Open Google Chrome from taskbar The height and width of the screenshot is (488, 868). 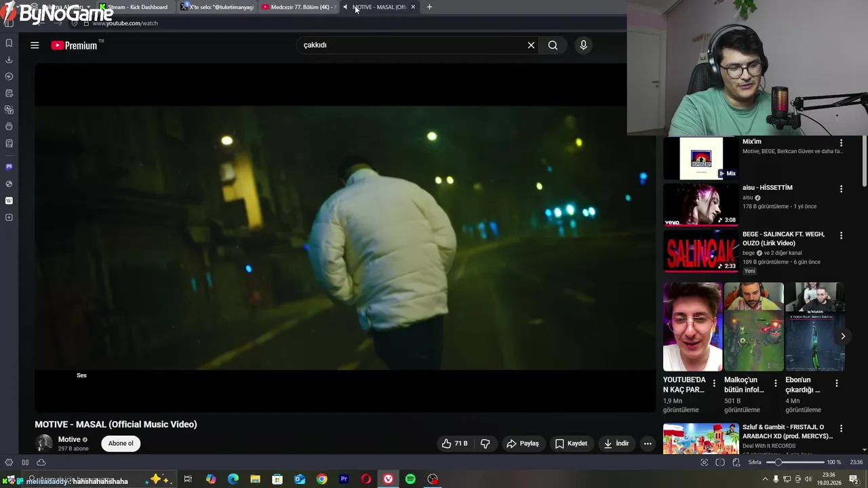click(x=321, y=479)
